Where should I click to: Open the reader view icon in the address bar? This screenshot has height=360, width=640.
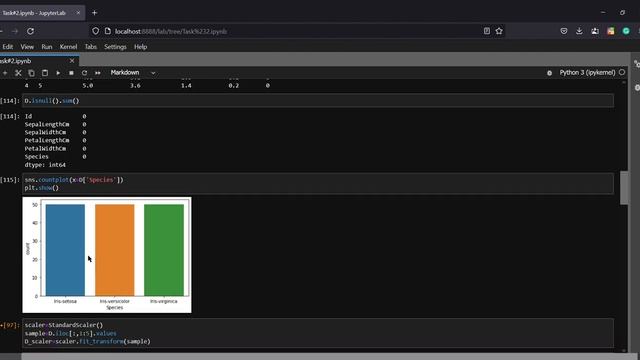tap(487, 31)
